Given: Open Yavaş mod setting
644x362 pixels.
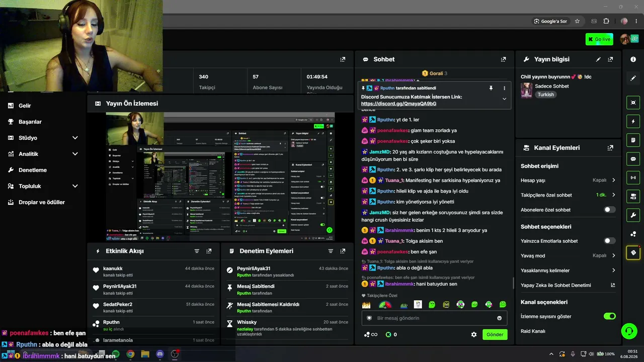Looking at the screenshot, I should click(568, 255).
